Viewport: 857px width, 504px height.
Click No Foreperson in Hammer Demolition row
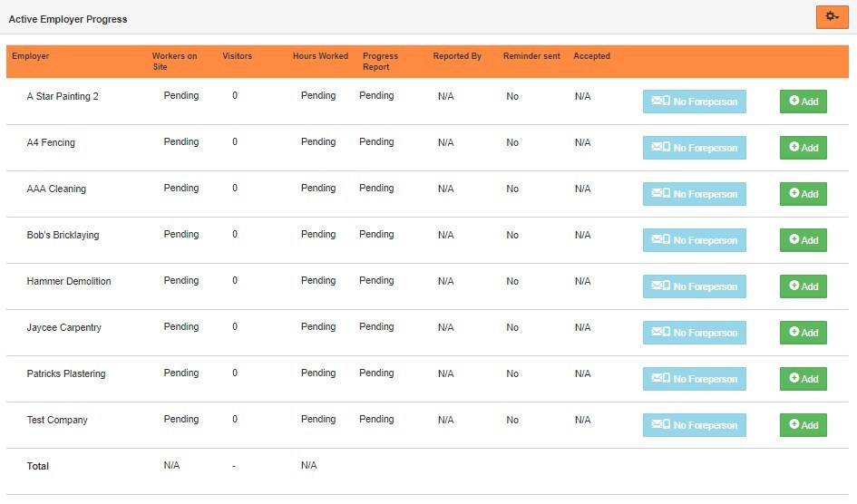[694, 286]
